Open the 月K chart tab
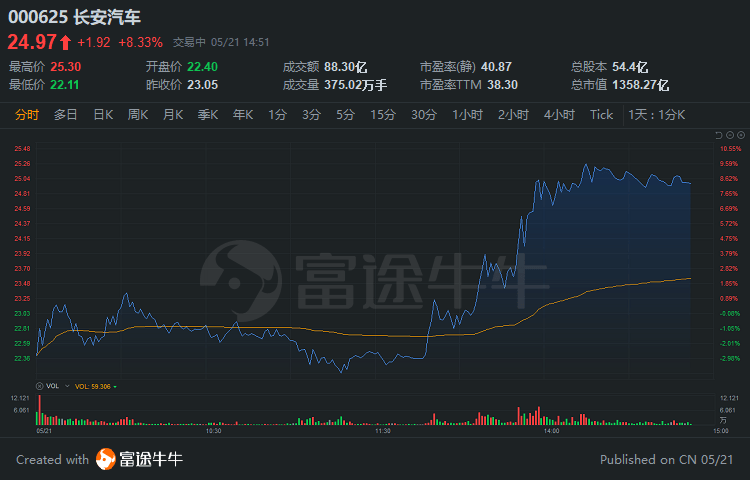750x480 pixels. coord(173,115)
